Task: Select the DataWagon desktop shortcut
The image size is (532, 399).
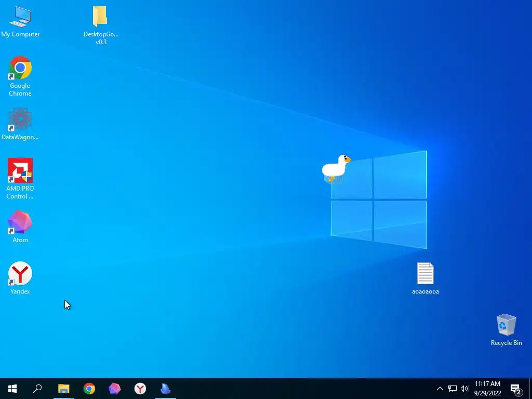Action: (x=20, y=124)
